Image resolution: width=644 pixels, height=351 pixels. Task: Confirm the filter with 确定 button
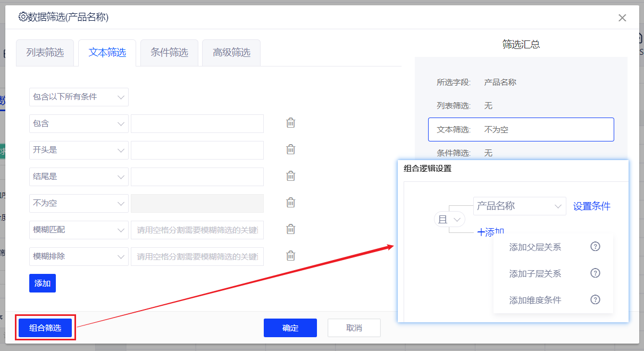point(290,328)
